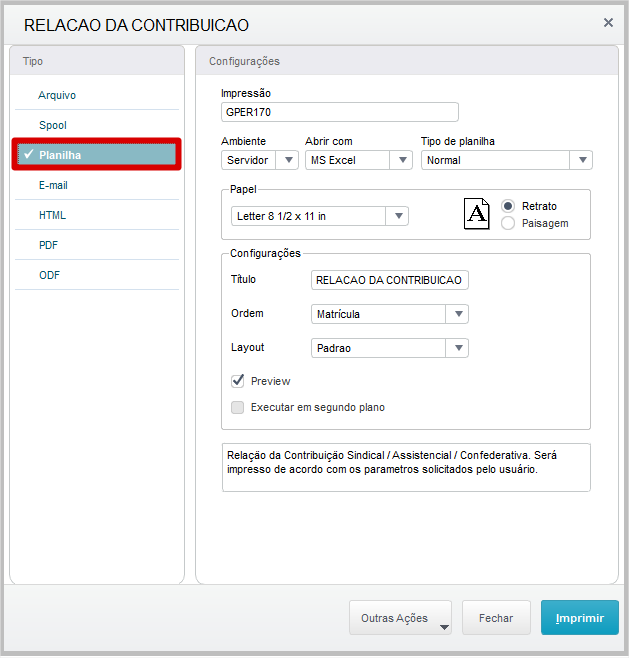Select Retrato orientation
Screen dimensions: 629x658
point(508,206)
